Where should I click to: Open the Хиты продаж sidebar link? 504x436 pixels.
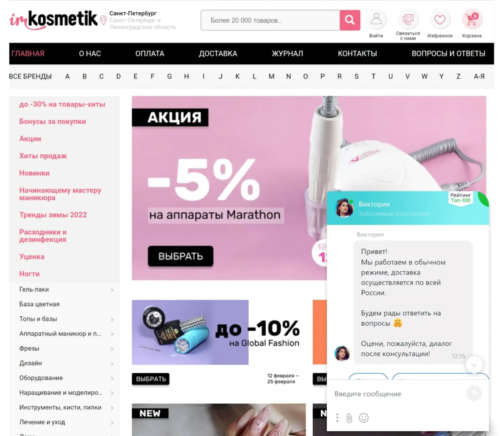point(43,156)
